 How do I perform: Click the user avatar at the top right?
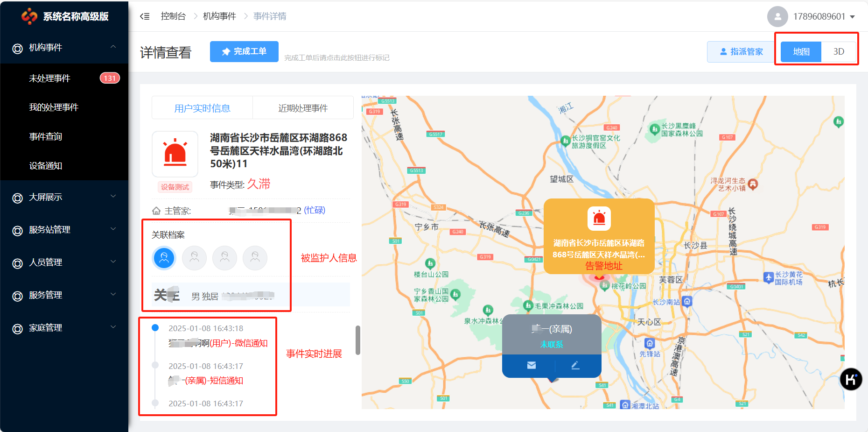pyautogui.click(x=777, y=16)
